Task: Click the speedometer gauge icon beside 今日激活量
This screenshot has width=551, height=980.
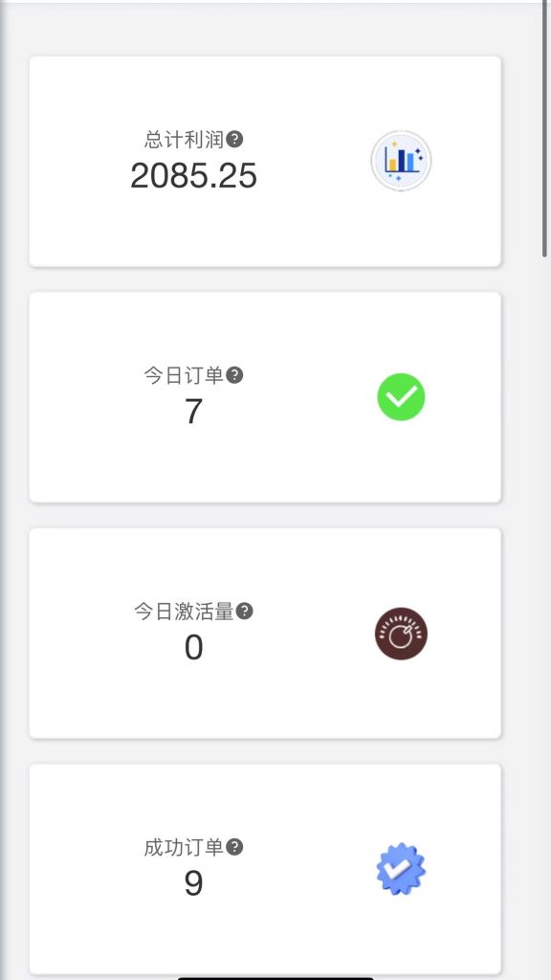Action: (401, 633)
